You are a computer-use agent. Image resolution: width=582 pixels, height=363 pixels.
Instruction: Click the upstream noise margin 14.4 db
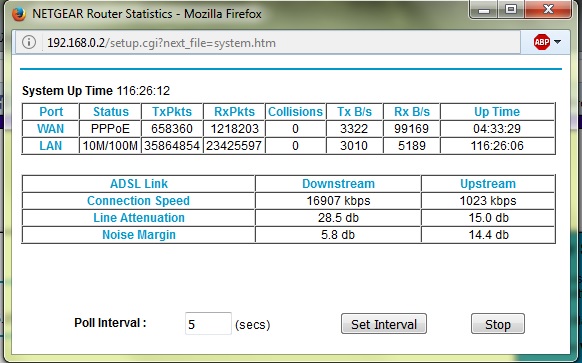(488, 235)
